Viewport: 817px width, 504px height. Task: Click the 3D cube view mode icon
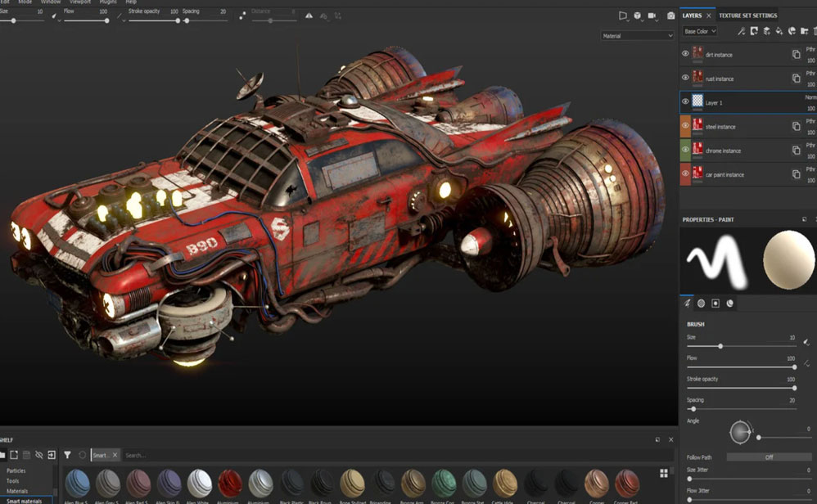(x=637, y=16)
